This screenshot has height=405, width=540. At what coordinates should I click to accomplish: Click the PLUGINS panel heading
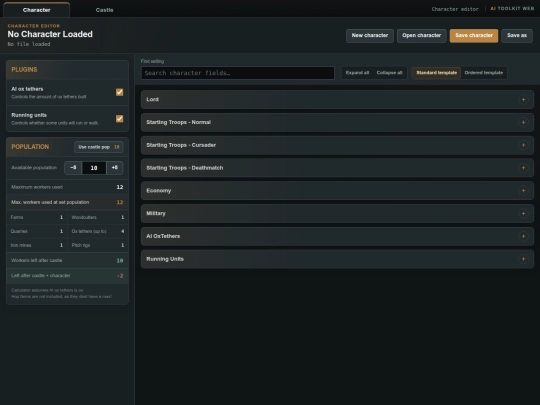24,70
